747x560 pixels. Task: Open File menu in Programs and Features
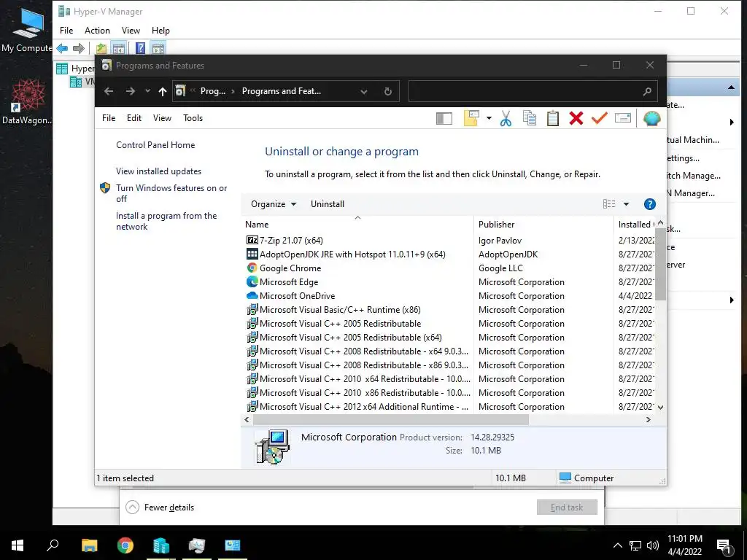click(109, 118)
